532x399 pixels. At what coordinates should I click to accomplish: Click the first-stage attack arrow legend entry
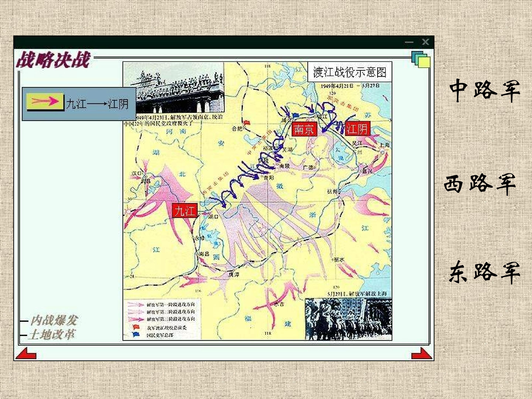click(x=161, y=304)
